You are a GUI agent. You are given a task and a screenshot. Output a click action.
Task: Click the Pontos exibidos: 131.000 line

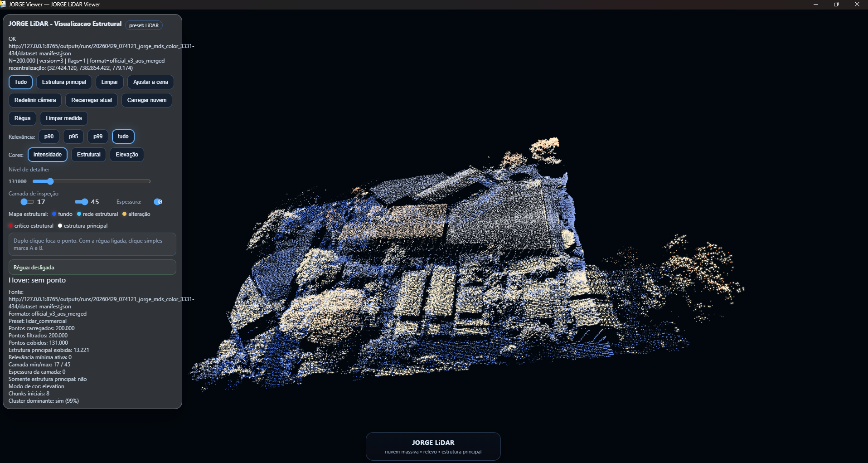tap(38, 343)
